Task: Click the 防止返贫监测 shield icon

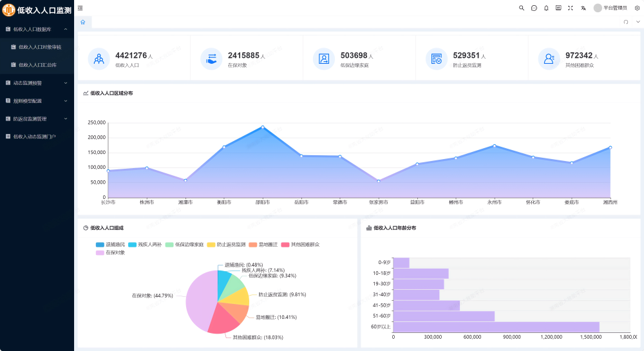Action: [x=437, y=59]
